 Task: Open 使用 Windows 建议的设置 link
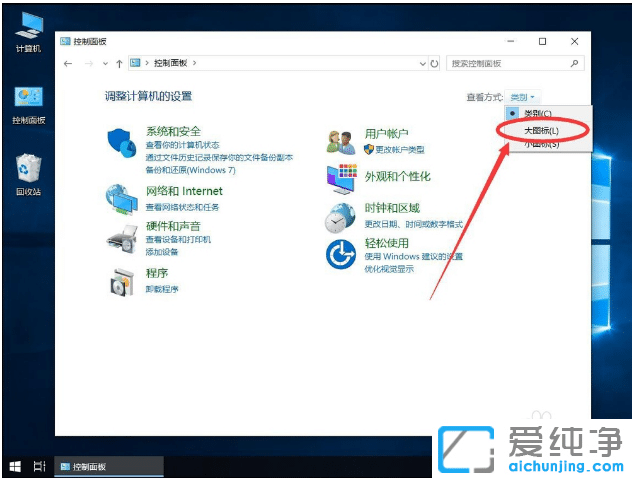coord(414,256)
